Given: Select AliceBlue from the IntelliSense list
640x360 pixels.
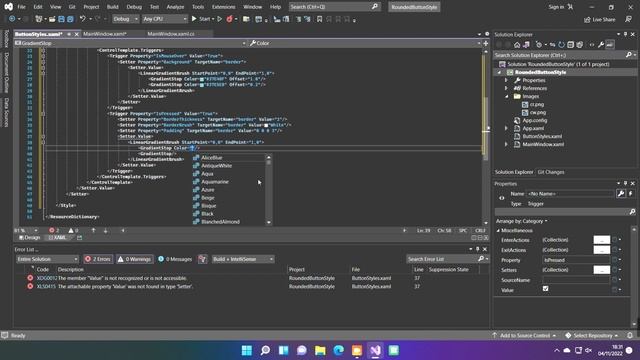Looking at the screenshot, I should (x=212, y=158).
